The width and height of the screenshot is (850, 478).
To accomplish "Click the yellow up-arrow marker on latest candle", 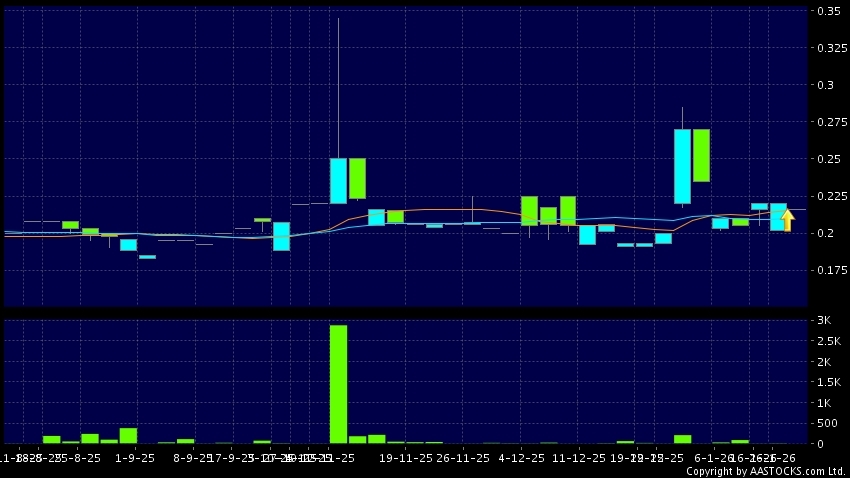I will pos(788,220).
